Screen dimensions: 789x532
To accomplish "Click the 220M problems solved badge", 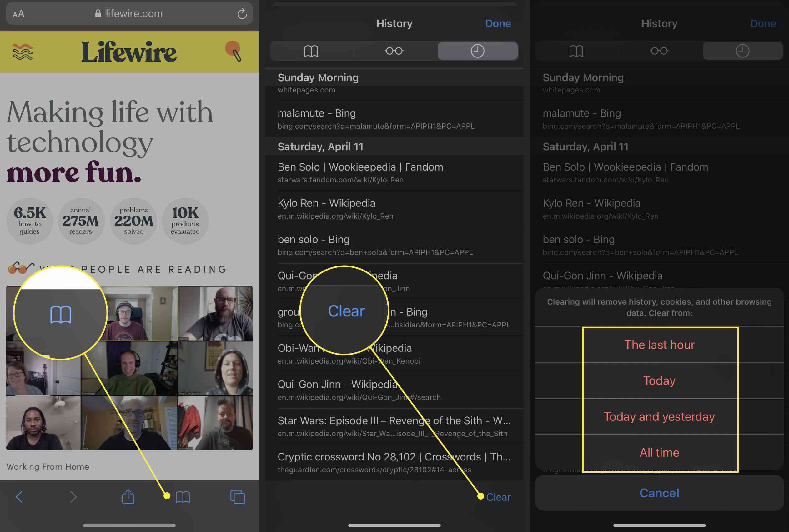I will point(133,221).
